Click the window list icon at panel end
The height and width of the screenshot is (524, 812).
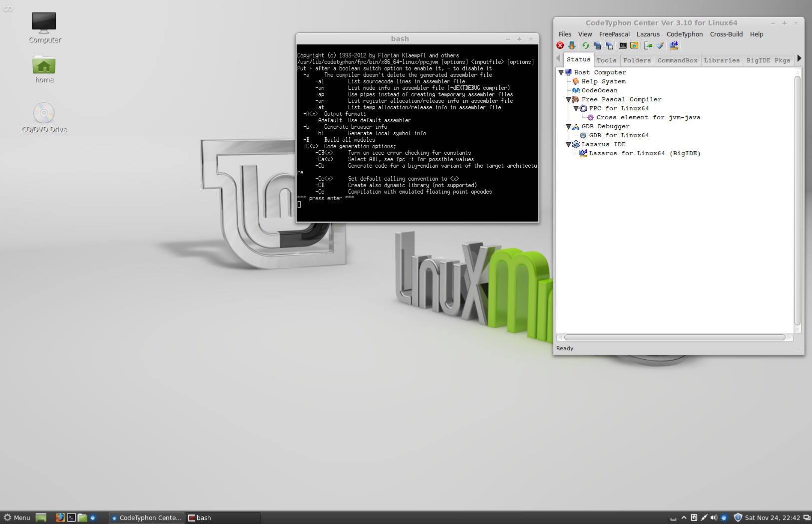point(807,518)
